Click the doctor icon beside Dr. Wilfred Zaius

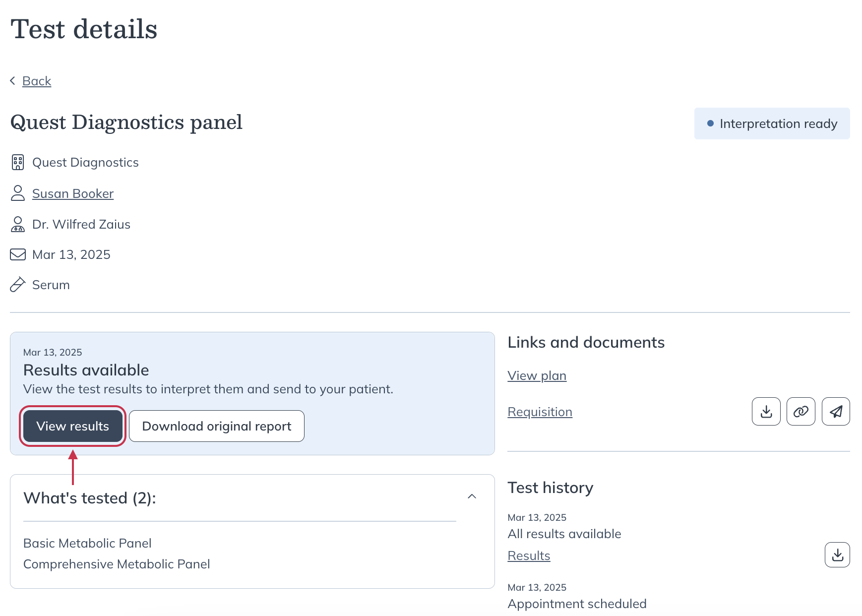click(x=18, y=224)
